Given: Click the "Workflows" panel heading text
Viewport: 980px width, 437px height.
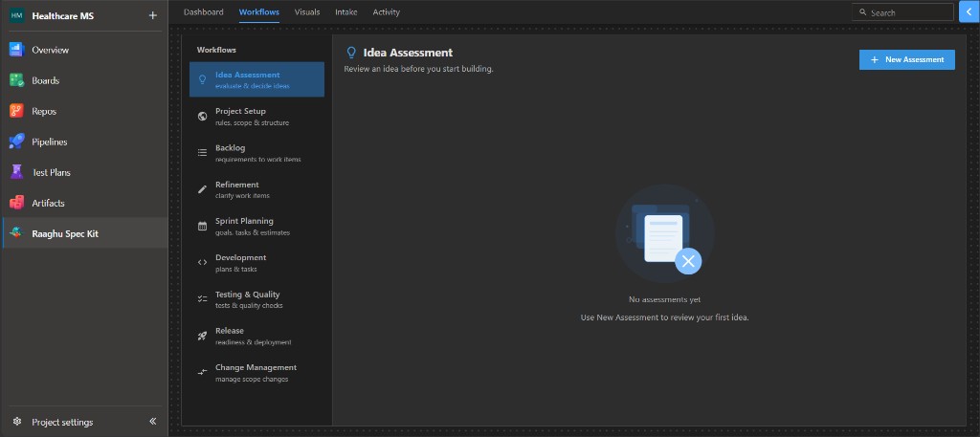Looking at the screenshot, I should 216,50.
